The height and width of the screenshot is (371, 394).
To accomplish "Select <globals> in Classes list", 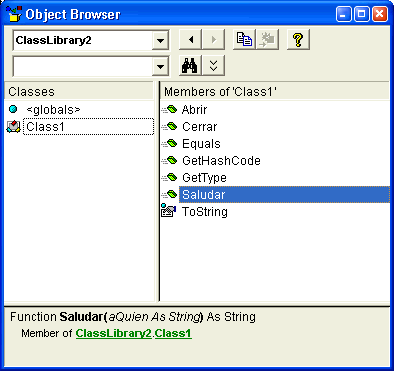I will coord(53,110).
